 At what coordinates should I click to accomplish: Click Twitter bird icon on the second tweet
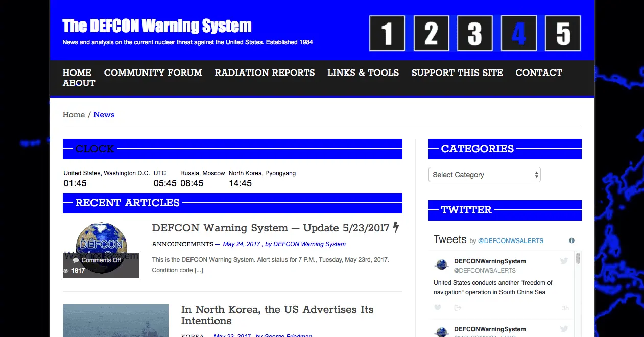(564, 329)
